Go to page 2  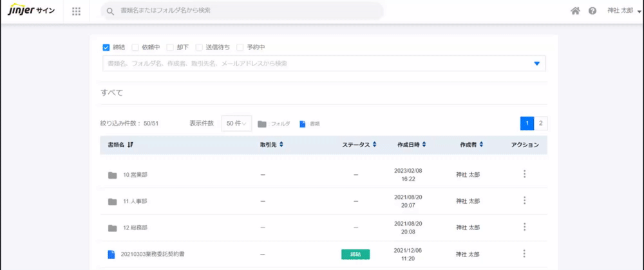541,123
